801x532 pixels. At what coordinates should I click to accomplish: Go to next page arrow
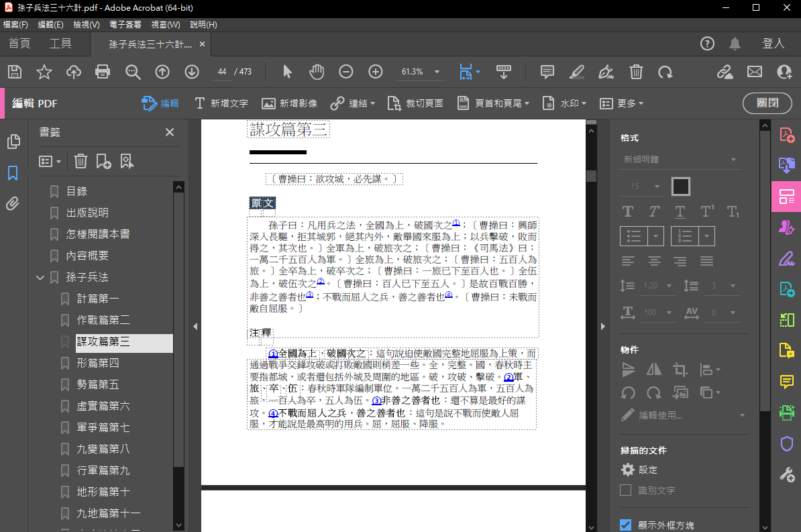[x=192, y=72]
